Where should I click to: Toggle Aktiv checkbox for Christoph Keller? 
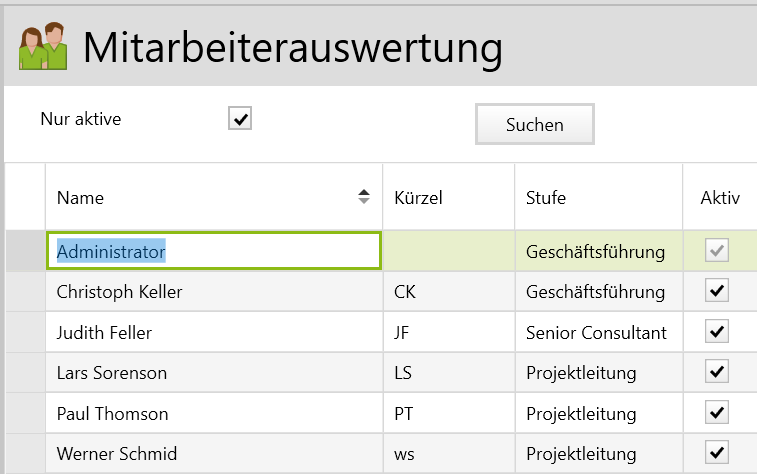716,291
